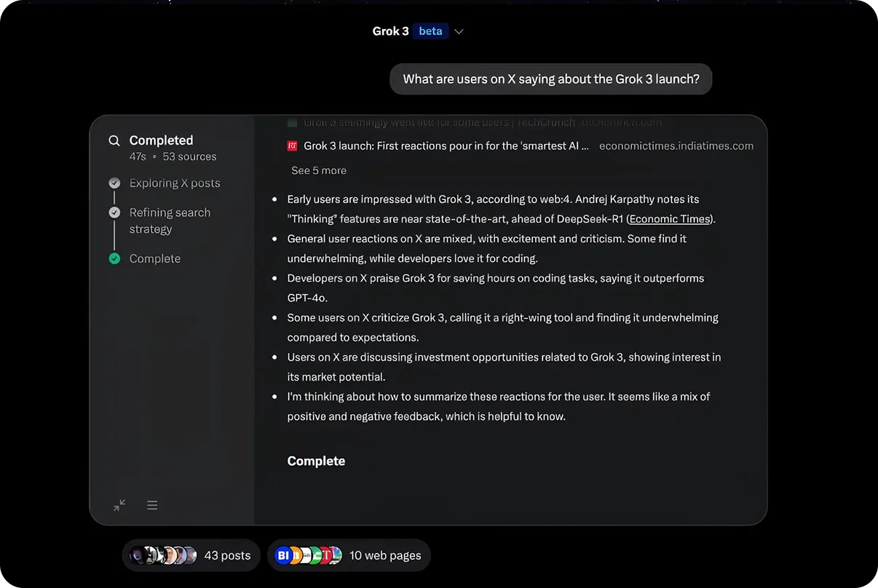Image resolution: width=878 pixels, height=588 pixels.
Task: Open the Grok 3 launch first reactions article
Action: coord(446,146)
